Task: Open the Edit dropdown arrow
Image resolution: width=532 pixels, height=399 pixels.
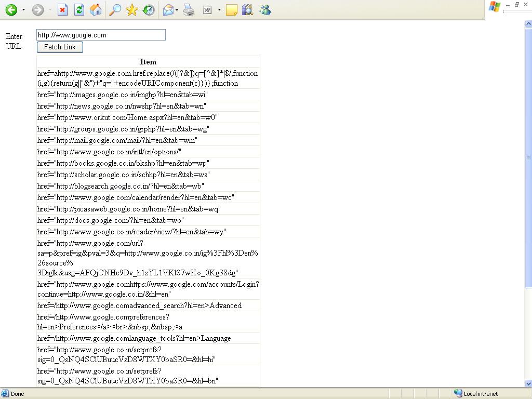Action: [219, 10]
